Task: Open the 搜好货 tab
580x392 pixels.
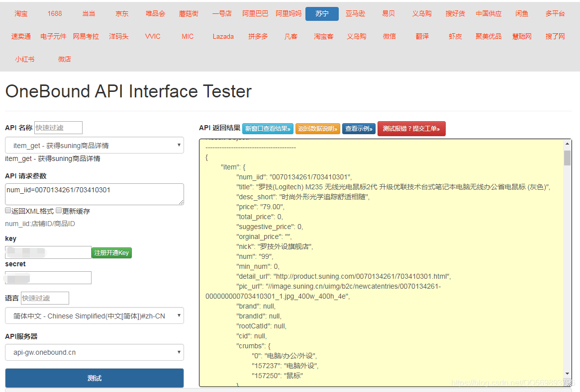Action: [x=455, y=14]
